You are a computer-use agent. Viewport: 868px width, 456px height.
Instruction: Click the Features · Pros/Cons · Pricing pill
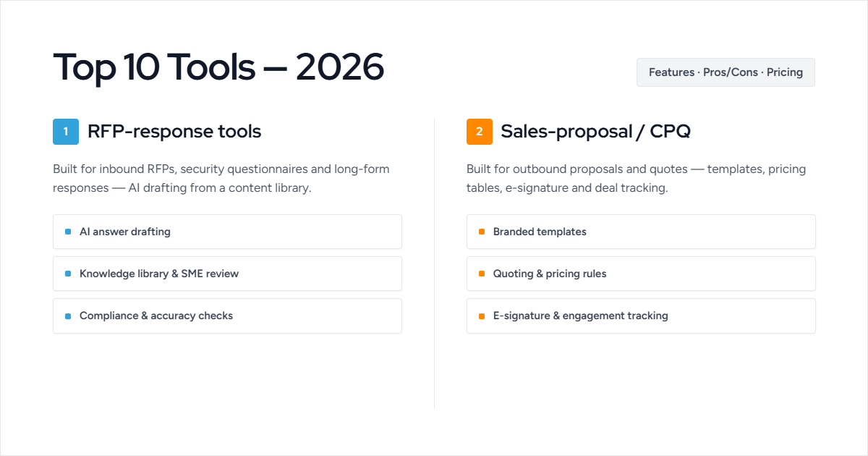(x=726, y=72)
